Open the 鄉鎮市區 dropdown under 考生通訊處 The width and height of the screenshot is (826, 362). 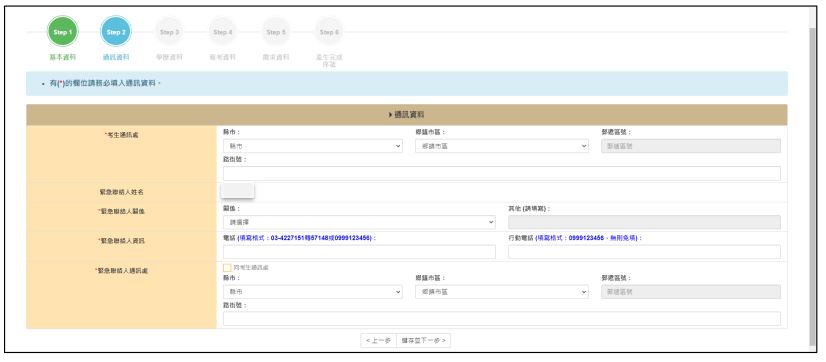coord(502,146)
